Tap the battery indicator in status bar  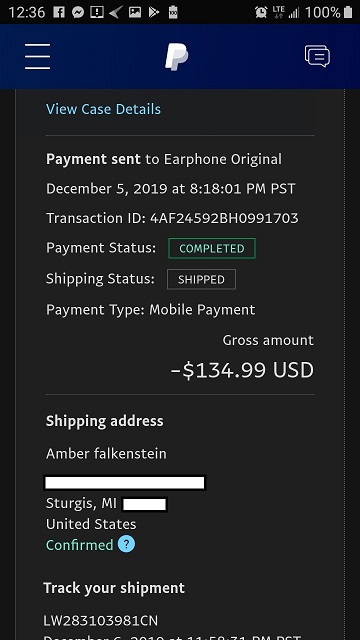coord(348,12)
